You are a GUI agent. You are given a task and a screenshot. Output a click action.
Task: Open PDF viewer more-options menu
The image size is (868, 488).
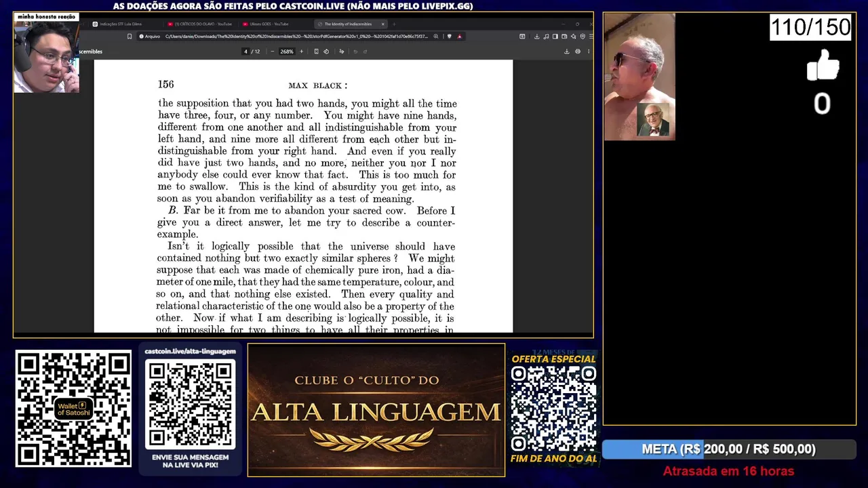588,52
